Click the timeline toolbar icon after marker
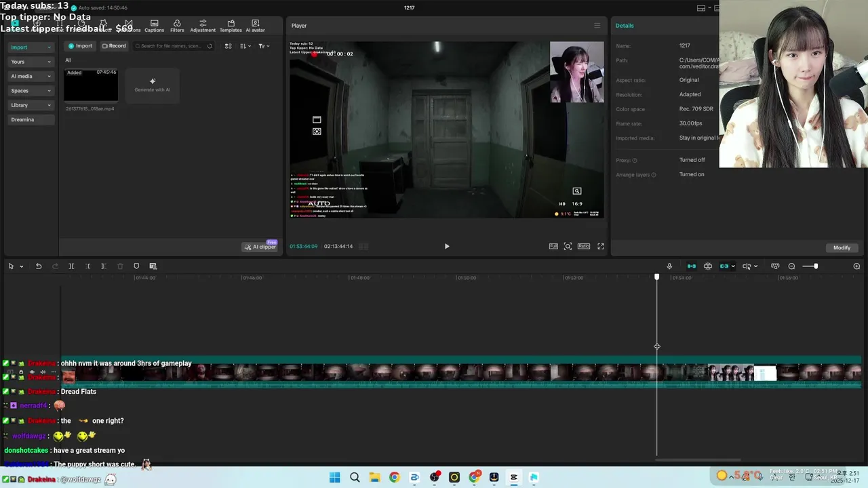Viewport: 868px width, 488px height. pyautogui.click(x=153, y=266)
